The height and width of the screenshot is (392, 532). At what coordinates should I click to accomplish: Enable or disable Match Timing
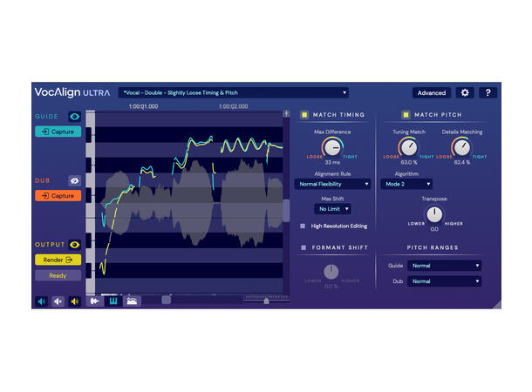304,115
